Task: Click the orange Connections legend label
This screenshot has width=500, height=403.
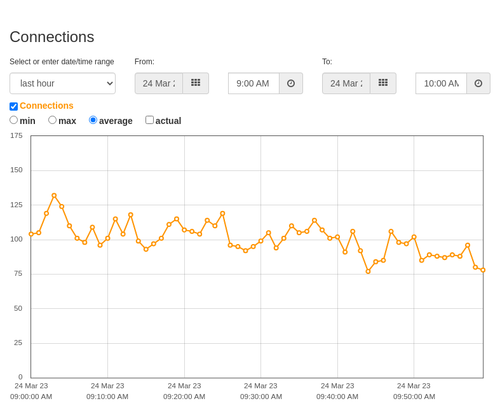Action: click(46, 106)
